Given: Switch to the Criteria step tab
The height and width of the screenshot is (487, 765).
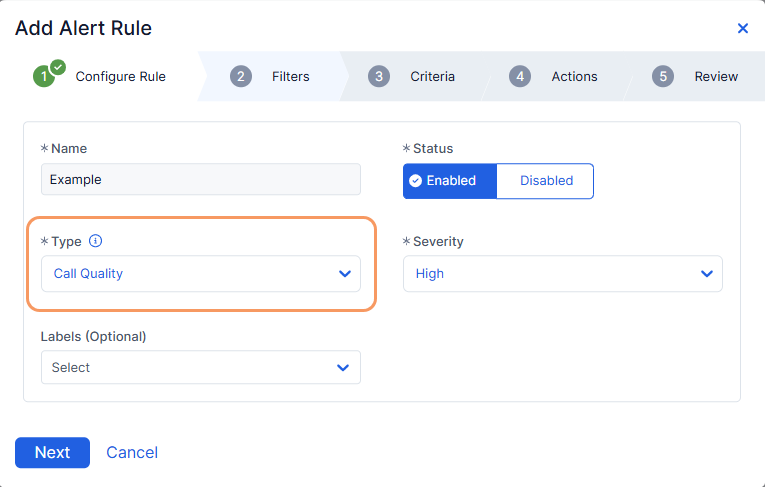Looking at the screenshot, I should (x=432, y=76).
